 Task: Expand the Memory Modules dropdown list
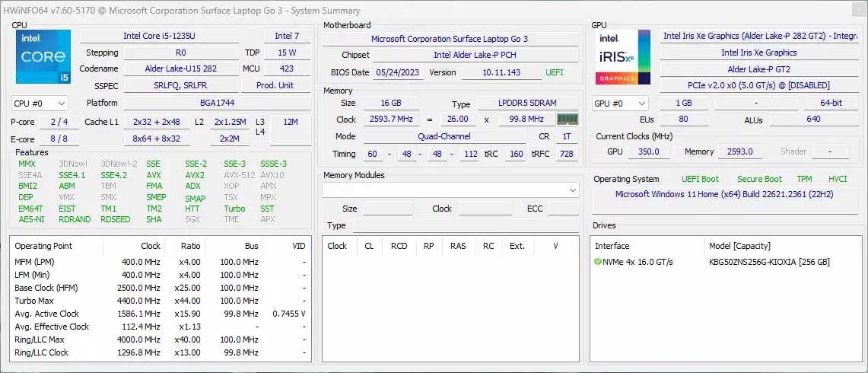pos(450,190)
